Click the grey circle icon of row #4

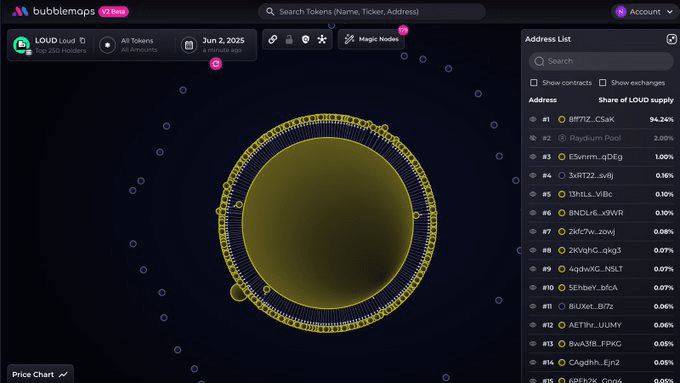[562, 175]
